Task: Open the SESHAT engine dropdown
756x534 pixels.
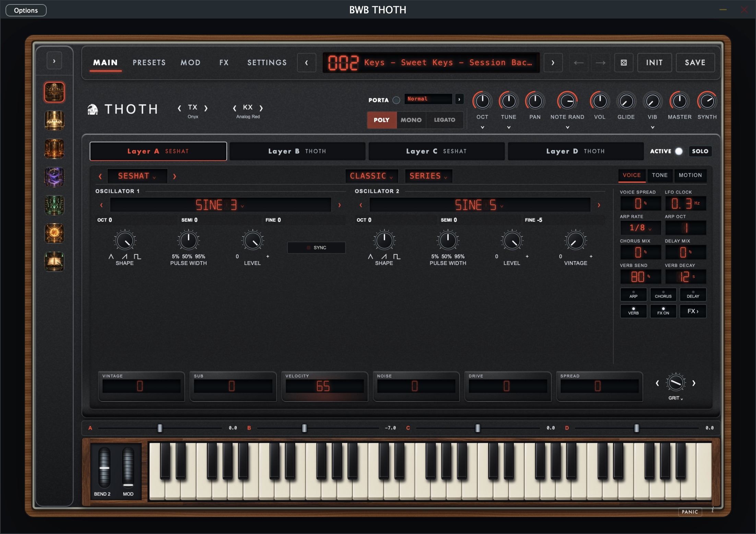Action: click(137, 176)
